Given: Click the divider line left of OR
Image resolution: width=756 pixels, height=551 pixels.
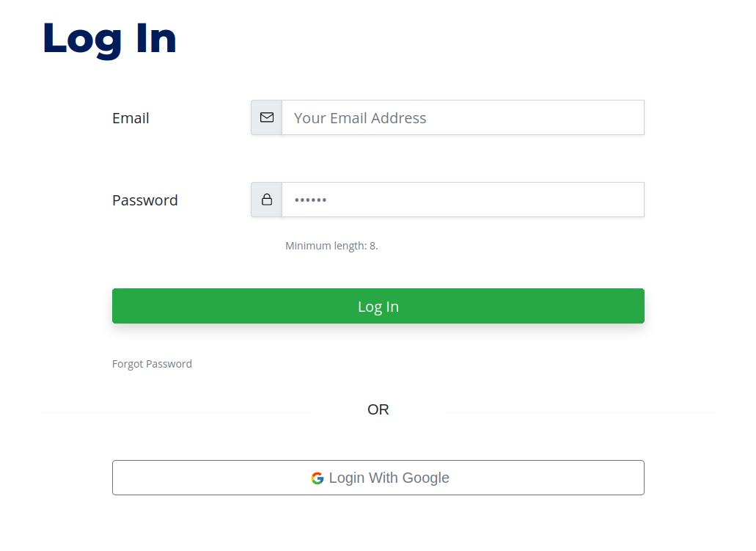Looking at the screenshot, I should point(175,412).
